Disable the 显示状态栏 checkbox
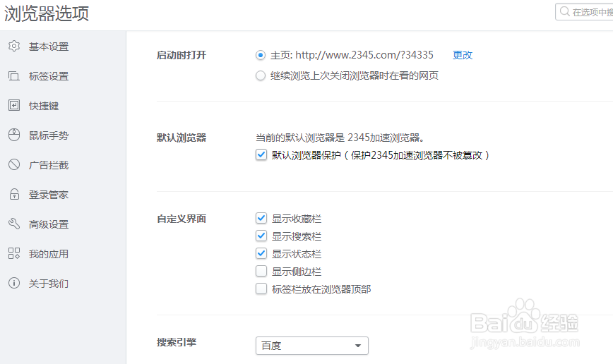 point(261,253)
